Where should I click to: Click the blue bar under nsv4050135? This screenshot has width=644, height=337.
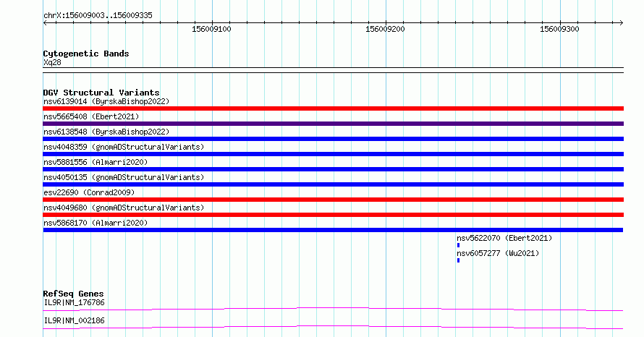point(333,184)
